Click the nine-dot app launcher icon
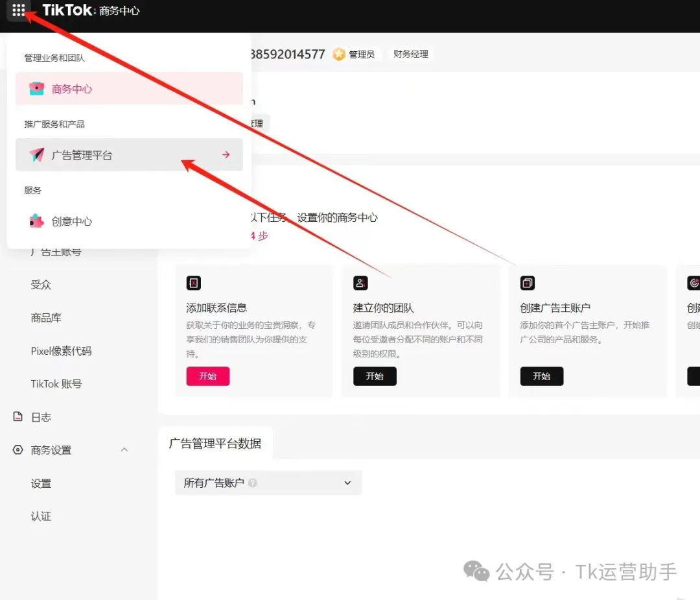 (x=19, y=10)
